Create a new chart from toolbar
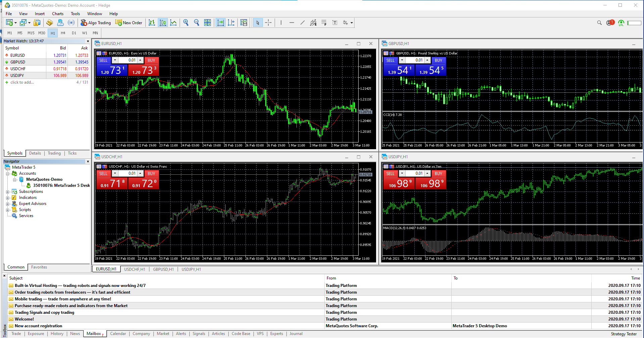Viewport: 644px width, 338px height. (9, 23)
